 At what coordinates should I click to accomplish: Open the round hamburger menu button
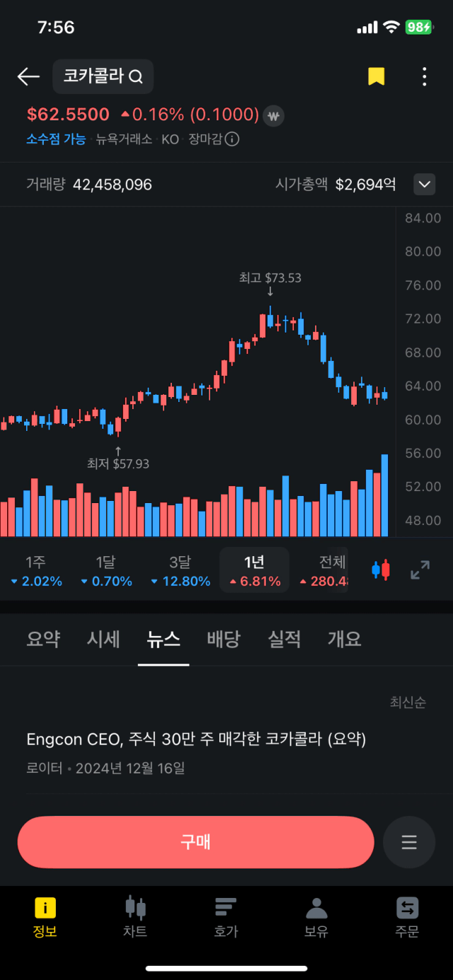pyautogui.click(x=409, y=842)
